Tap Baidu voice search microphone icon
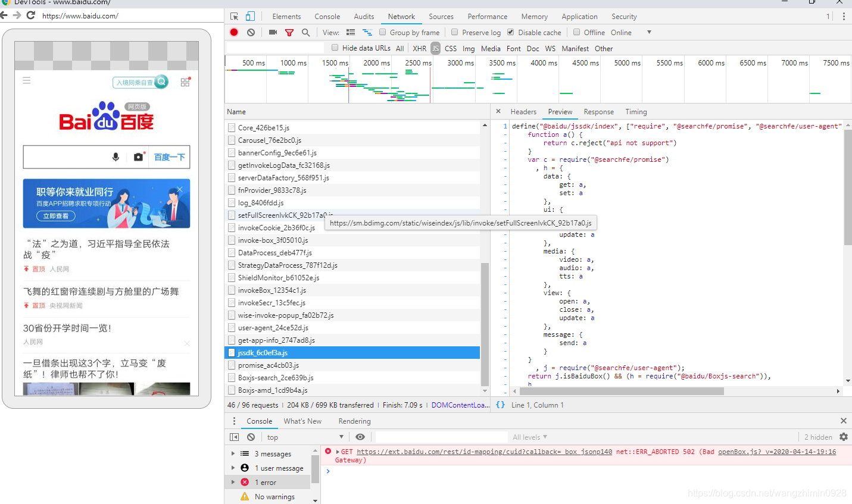Image resolution: width=852 pixels, height=504 pixels. click(116, 157)
